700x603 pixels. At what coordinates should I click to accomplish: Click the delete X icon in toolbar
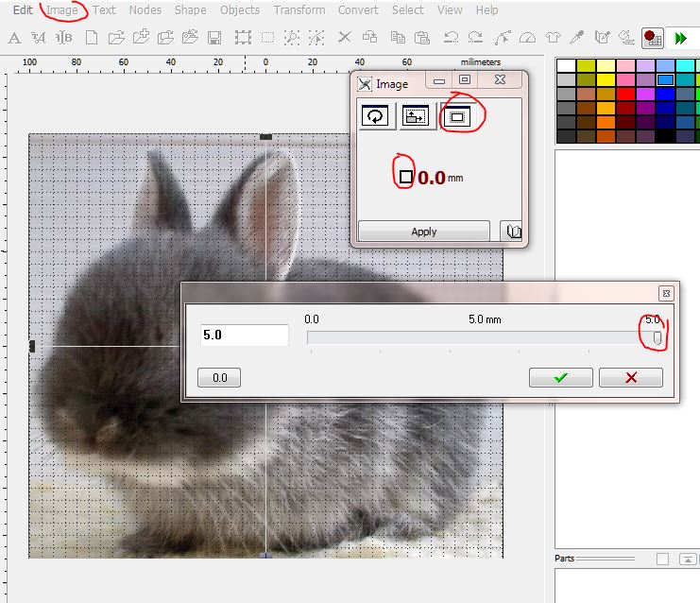point(344,38)
